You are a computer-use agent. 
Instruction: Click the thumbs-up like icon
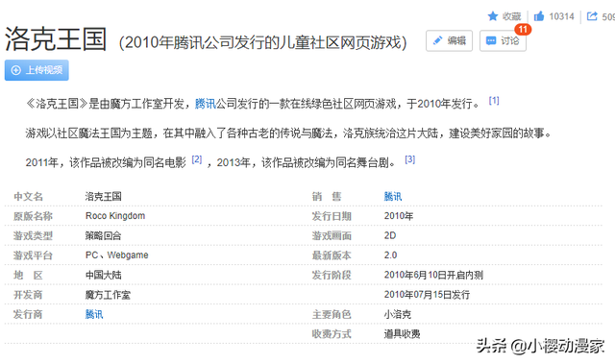click(539, 16)
